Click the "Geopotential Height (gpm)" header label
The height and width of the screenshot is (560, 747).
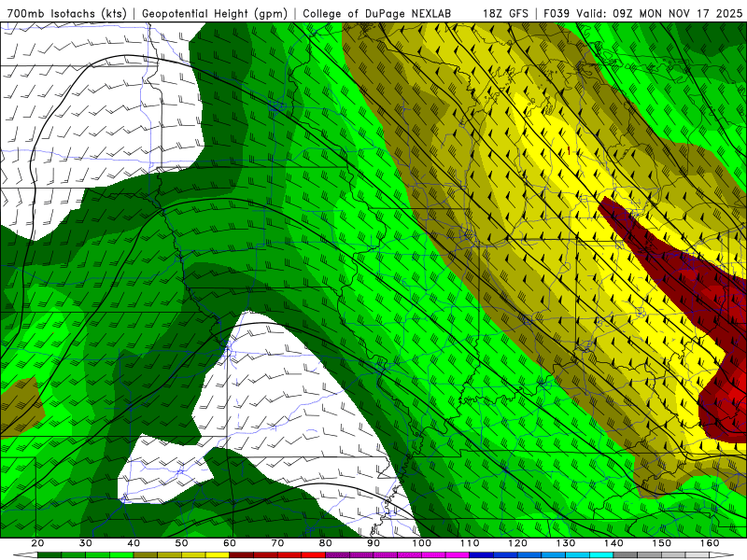coord(215,13)
